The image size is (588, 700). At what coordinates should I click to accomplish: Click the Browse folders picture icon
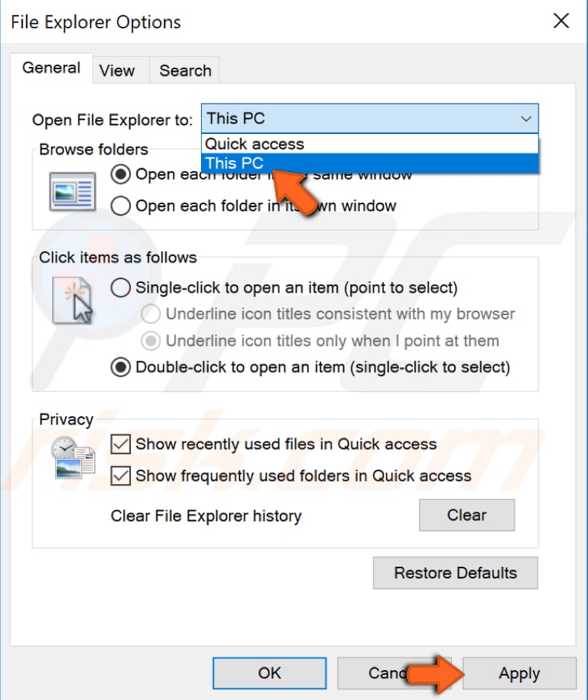(71, 191)
